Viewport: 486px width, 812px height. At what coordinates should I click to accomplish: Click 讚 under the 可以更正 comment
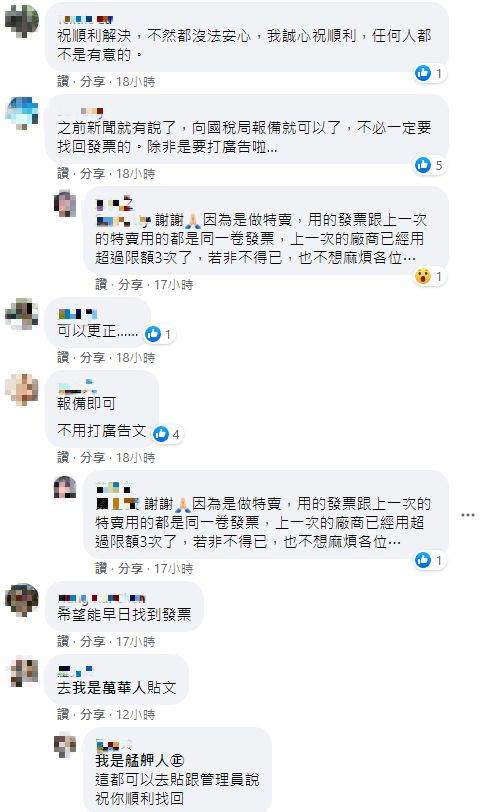pos(63,357)
